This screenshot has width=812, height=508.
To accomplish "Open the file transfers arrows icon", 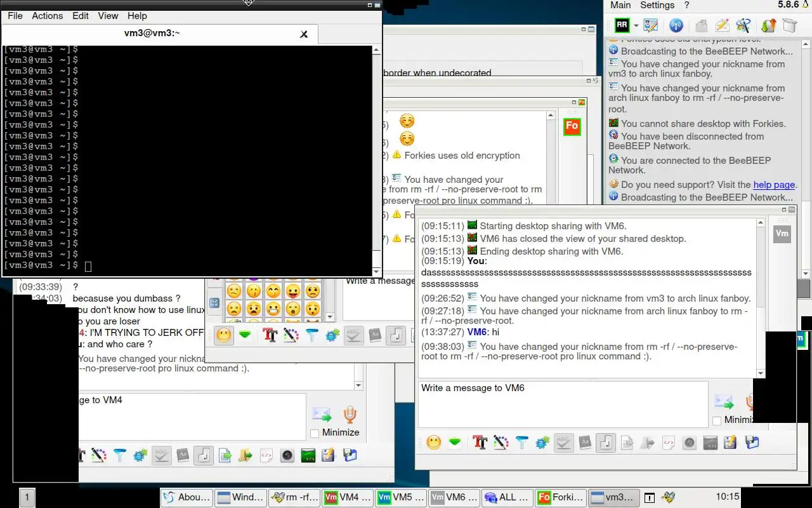I will (769, 25).
